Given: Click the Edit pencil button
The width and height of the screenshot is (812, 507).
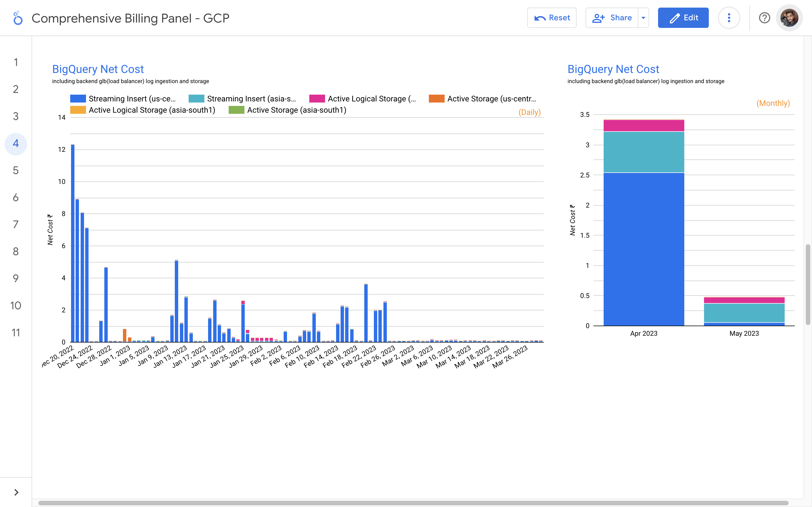Looking at the screenshot, I should 683,18.
